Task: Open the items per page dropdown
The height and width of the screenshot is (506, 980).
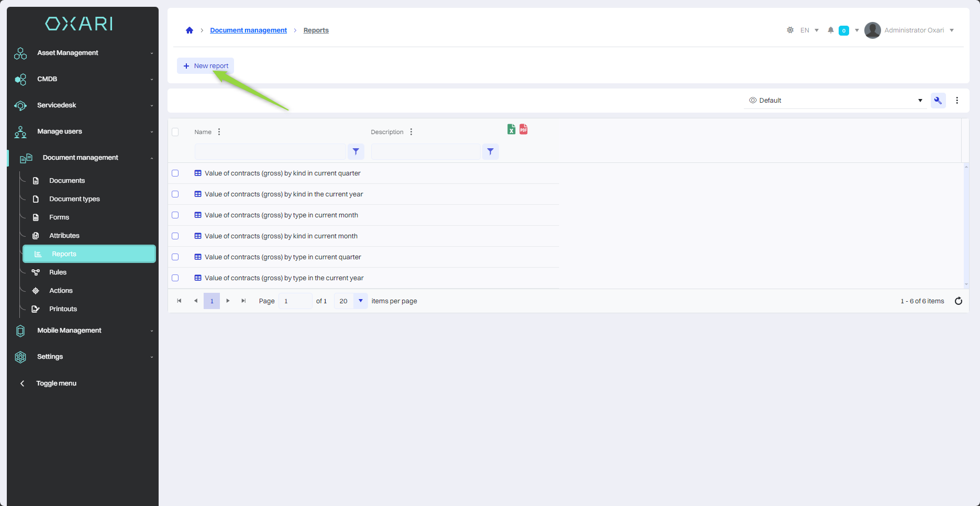Action: pyautogui.click(x=360, y=301)
